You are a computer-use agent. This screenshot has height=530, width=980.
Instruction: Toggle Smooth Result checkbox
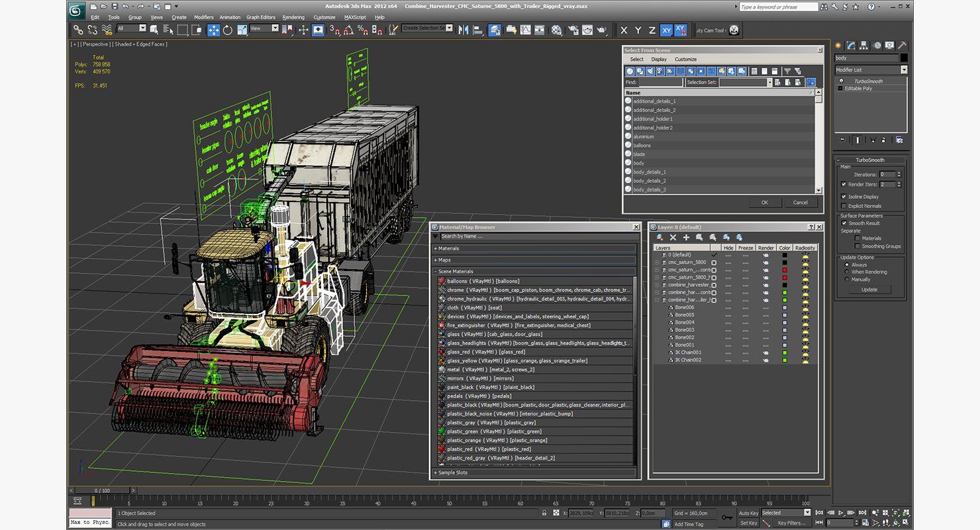point(843,223)
